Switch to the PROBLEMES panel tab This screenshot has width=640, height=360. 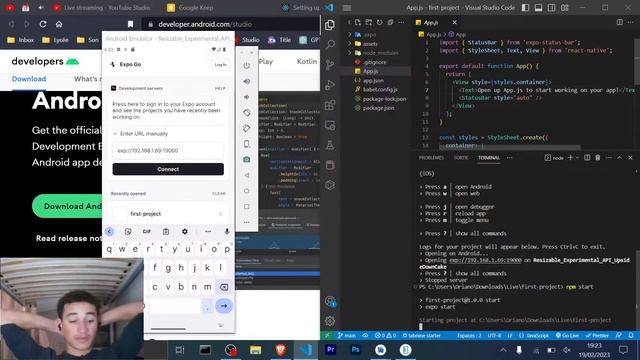coord(431,158)
